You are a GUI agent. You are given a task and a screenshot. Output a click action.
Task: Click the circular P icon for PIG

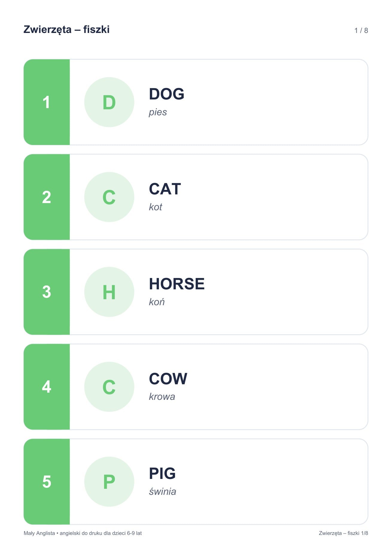click(109, 482)
